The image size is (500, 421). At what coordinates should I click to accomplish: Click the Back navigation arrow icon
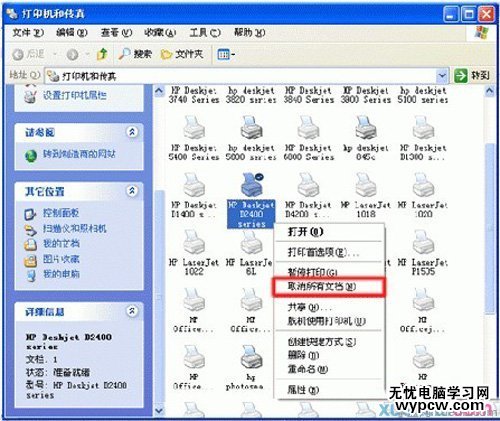(x=18, y=54)
